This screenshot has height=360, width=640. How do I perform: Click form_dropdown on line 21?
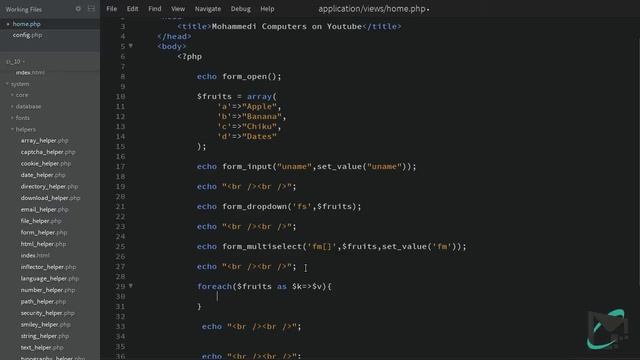coord(254,207)
